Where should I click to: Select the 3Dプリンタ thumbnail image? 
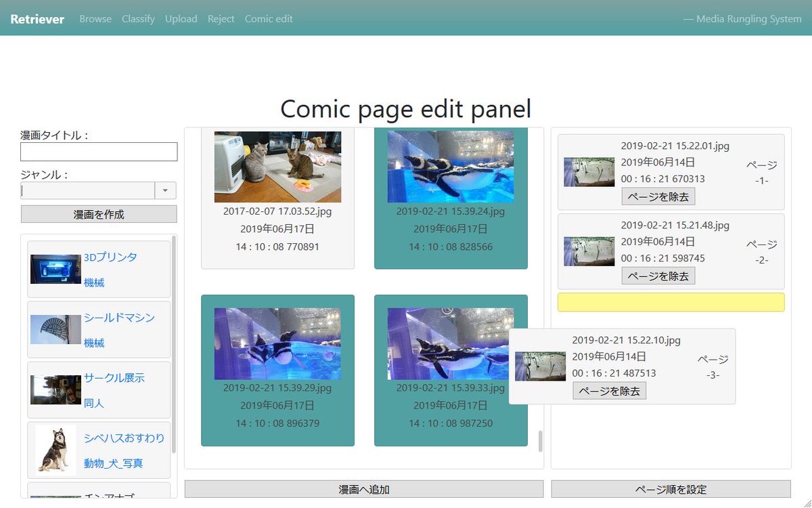pos(55,269)
